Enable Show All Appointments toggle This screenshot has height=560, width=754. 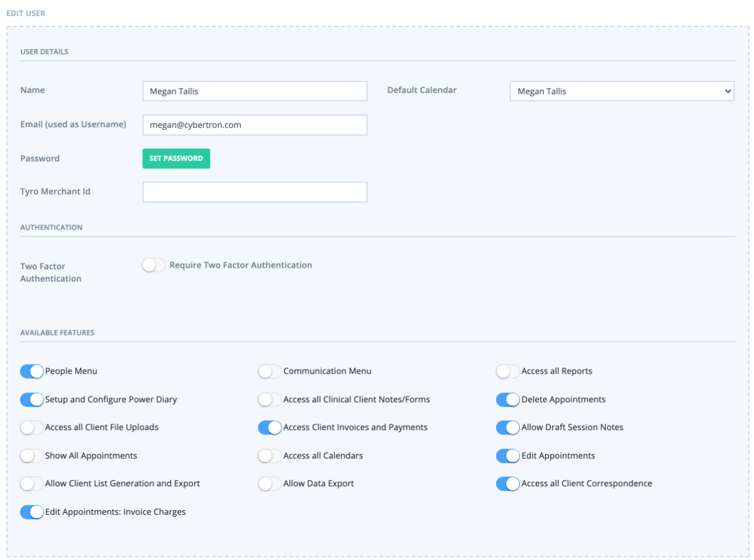[x=32, y=456]
